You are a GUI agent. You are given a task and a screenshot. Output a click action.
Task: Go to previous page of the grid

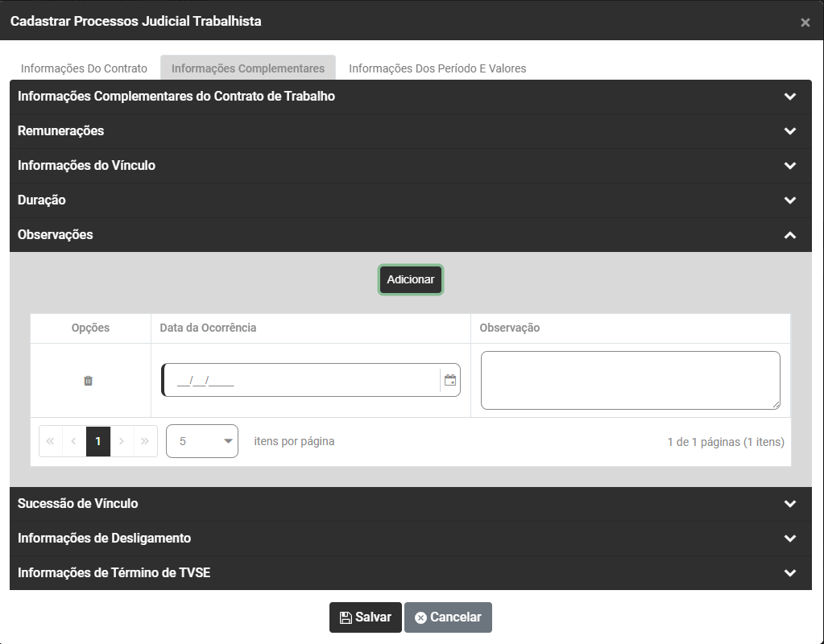[74, 441]
